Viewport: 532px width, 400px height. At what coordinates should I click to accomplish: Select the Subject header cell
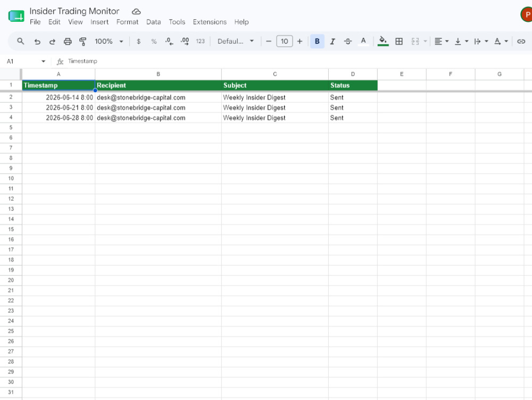click(x=275, y=85)
